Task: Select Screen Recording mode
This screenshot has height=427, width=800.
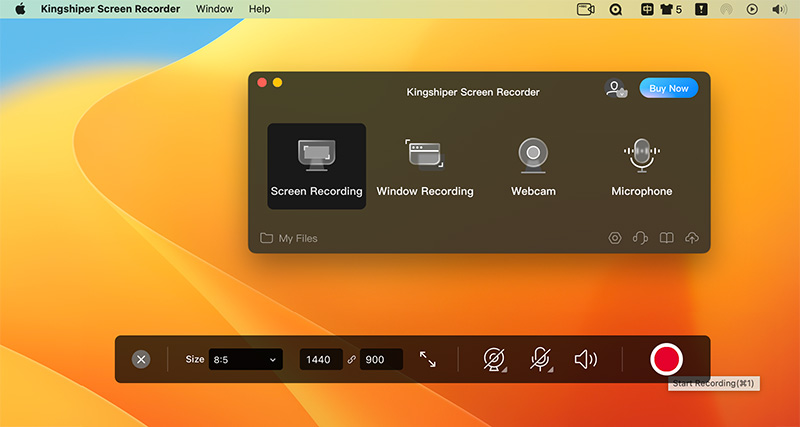Action: click(316, 166)
